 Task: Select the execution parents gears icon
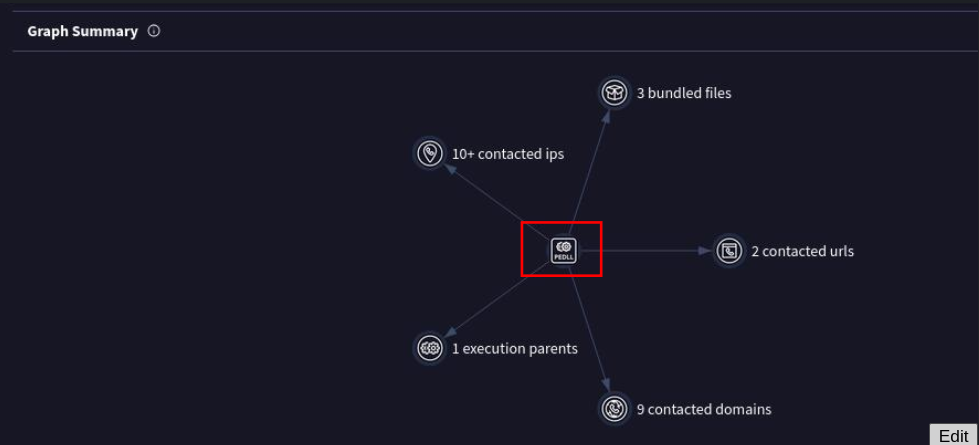pos(429,348)
